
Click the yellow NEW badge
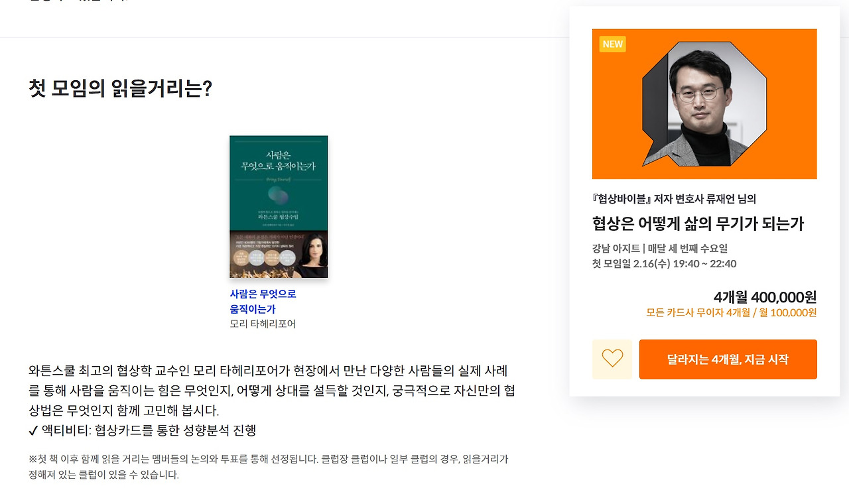(613, 44)
